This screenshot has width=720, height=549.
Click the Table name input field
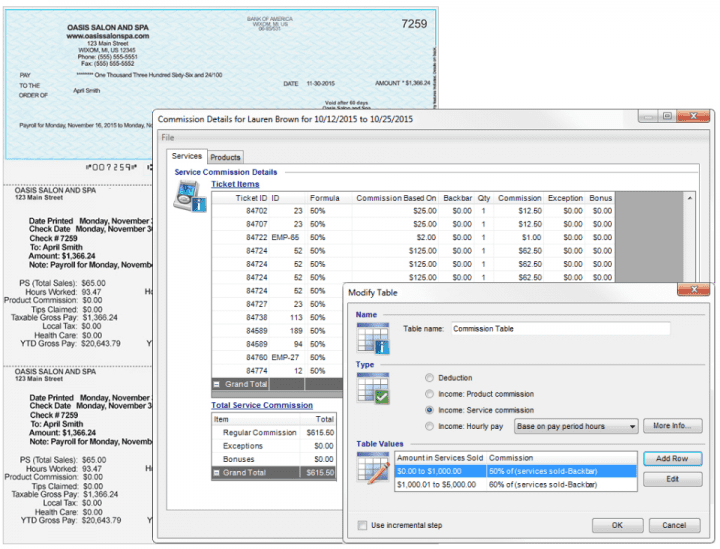click(559, 328)
